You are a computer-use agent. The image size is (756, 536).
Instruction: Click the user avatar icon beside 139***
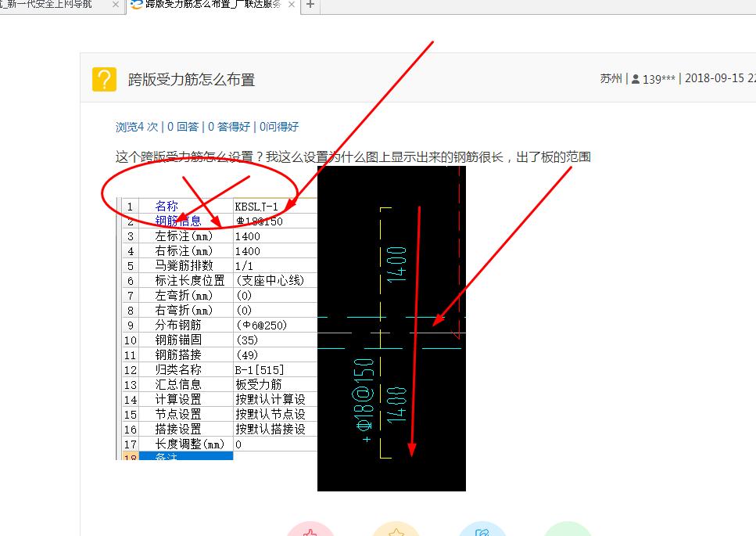tap(636, 79)
